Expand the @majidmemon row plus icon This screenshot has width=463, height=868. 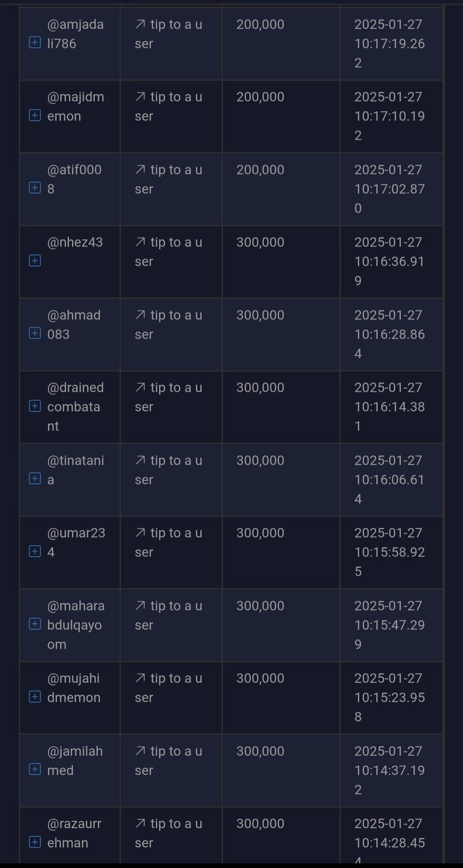pyautogui.click(x=35, y=115)
